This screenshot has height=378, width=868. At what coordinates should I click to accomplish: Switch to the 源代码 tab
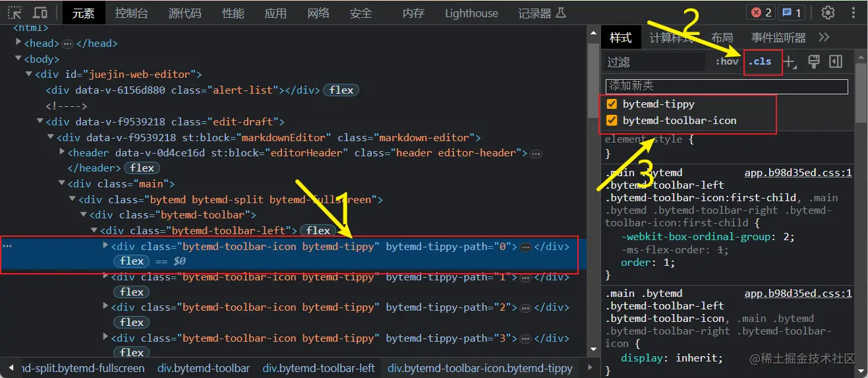click(185, 13)
